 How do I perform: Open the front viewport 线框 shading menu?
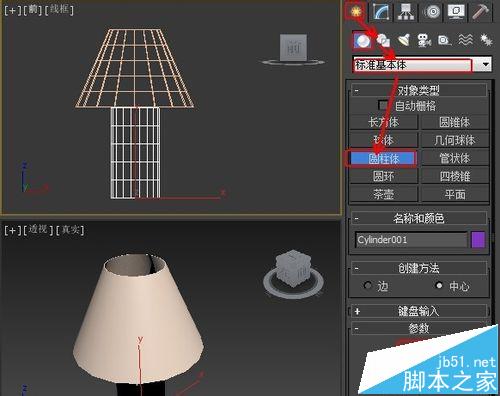pos(59,10)
